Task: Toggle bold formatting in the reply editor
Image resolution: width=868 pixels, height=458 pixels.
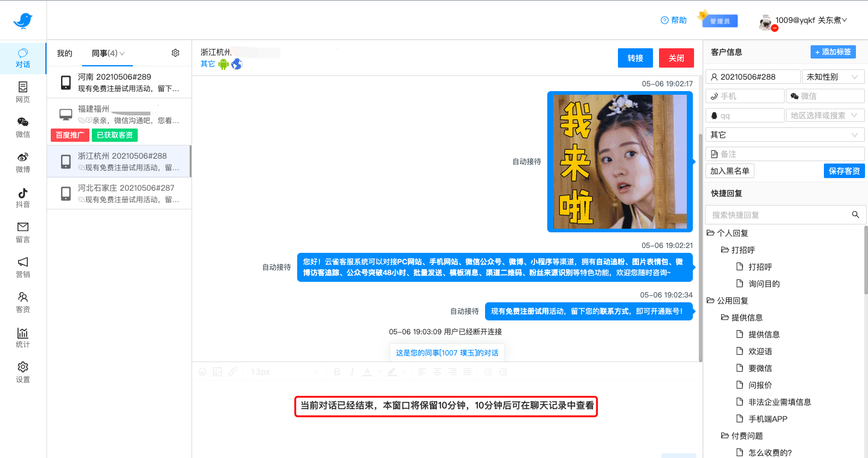Action: tap(336, 371)
